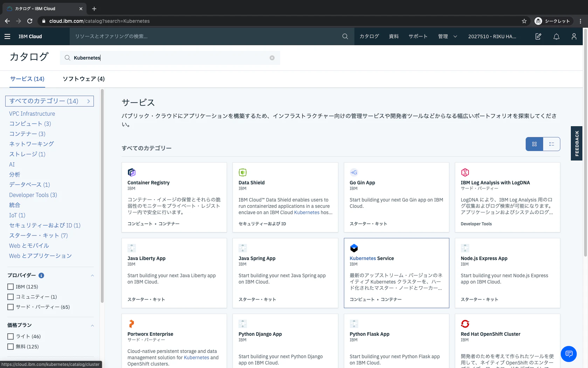Viewport: 588px width, 368px height.
Task: Check the 無料 pricing plan checkbox
Action: (x=11, y=346)
